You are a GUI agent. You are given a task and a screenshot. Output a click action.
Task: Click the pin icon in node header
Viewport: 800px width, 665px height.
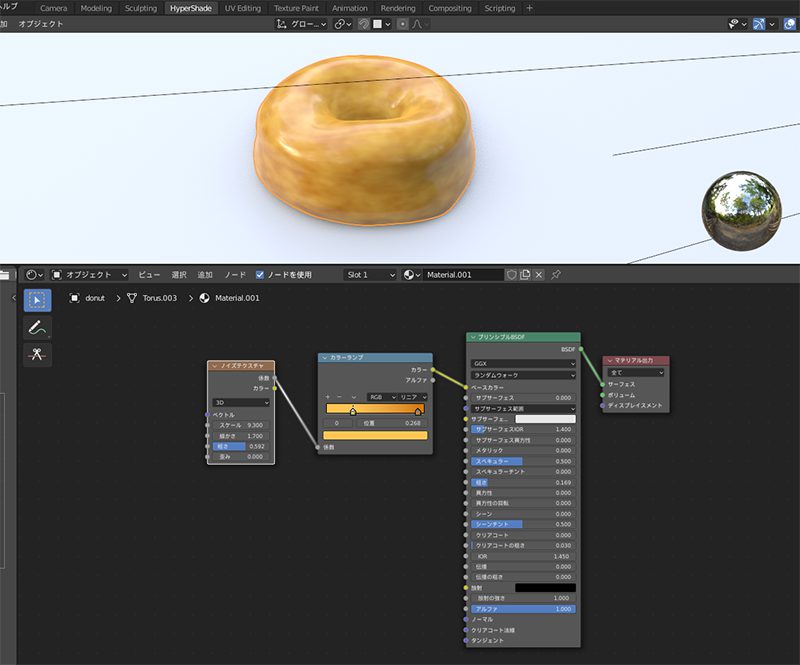(x=556, y=274)
